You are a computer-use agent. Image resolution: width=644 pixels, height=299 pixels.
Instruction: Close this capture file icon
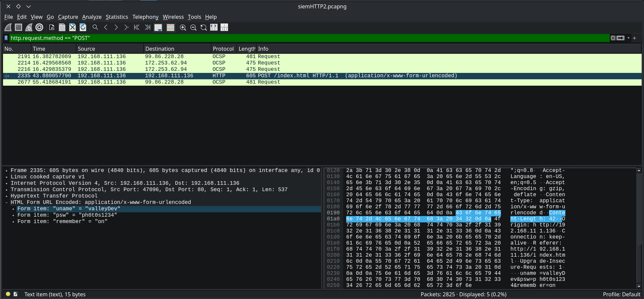[x=73, y=28]
